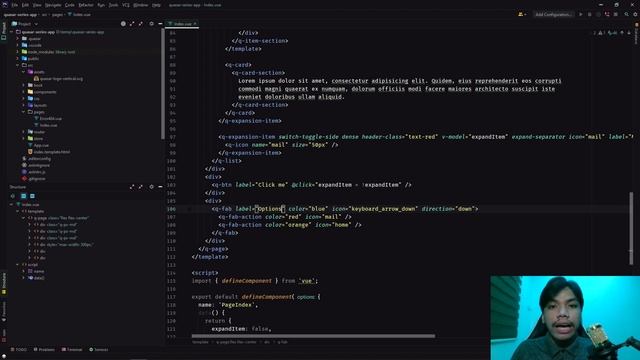
Task: Open the TODO tool window
Action: coord(19,349)
